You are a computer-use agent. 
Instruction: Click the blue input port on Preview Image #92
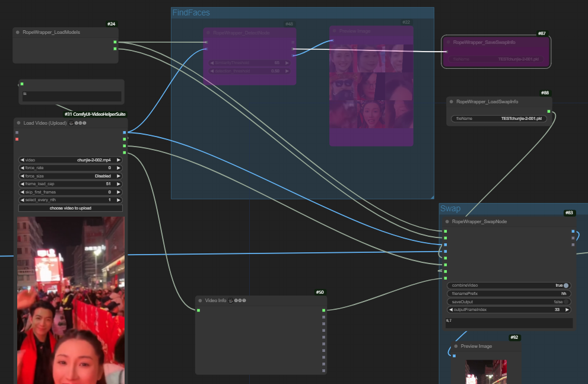pos(454,356)
